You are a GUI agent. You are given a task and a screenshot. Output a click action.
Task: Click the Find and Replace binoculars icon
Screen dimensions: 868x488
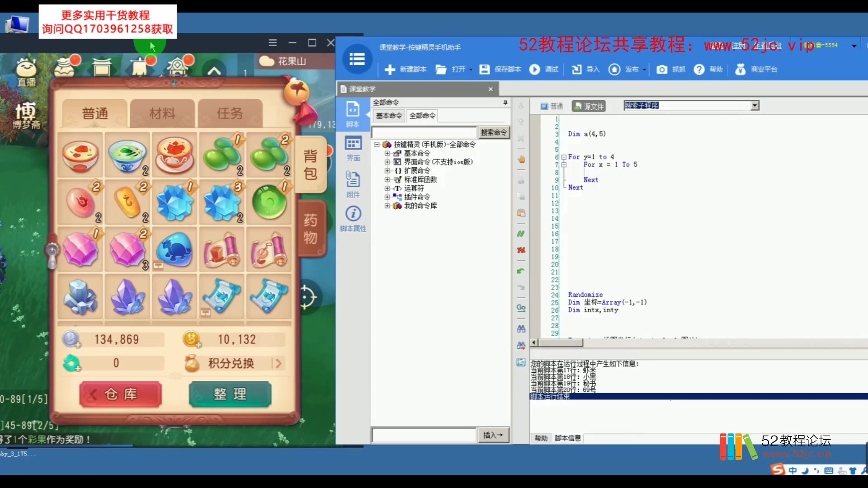pos(521,345)
